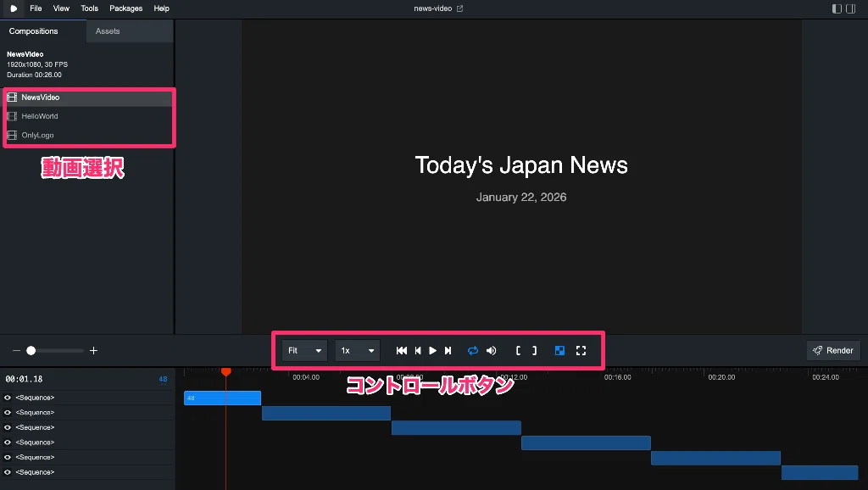Screen dimensions: 868x490
Task: Step forward one frame
Action: tap(448, 350)
